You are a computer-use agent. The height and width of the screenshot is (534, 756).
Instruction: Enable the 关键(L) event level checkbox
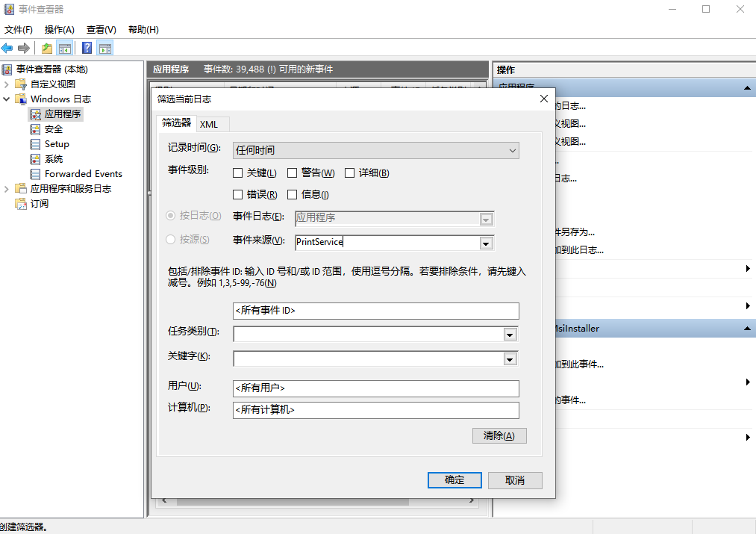click(238, 173)
